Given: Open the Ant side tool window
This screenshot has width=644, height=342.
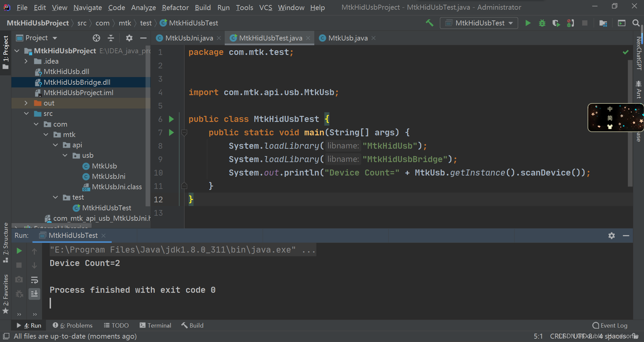Looking at the screenshot, I should [639, 89].
